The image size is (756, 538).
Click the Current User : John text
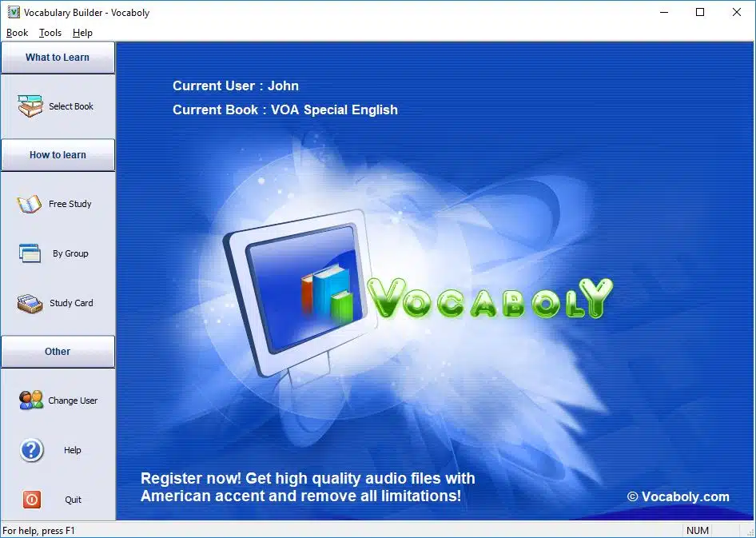[x=236, y=86]
